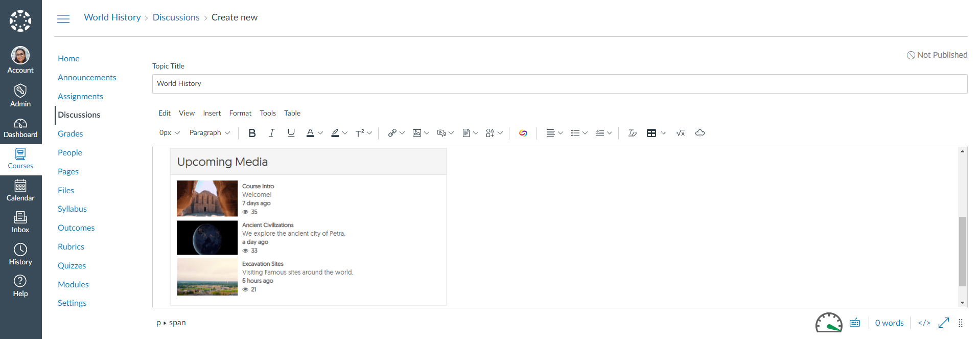Click the Topic Title input field

coord(559,84)
